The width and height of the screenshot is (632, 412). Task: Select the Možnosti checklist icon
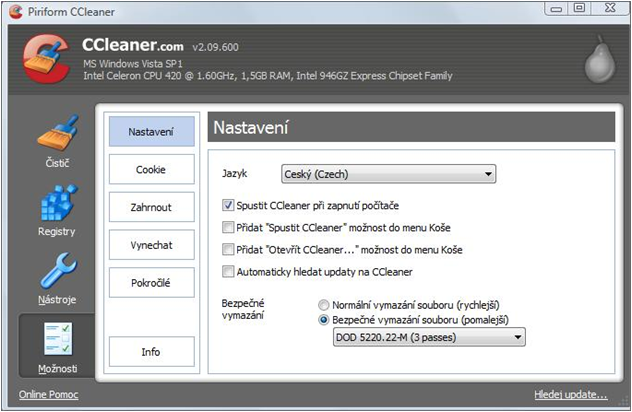(x=58, y=339)
